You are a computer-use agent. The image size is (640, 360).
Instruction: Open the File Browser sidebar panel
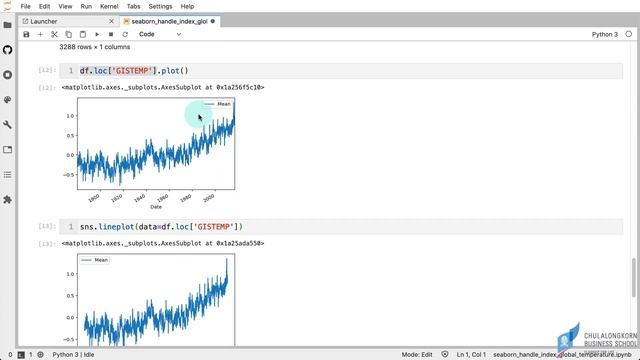7,25
